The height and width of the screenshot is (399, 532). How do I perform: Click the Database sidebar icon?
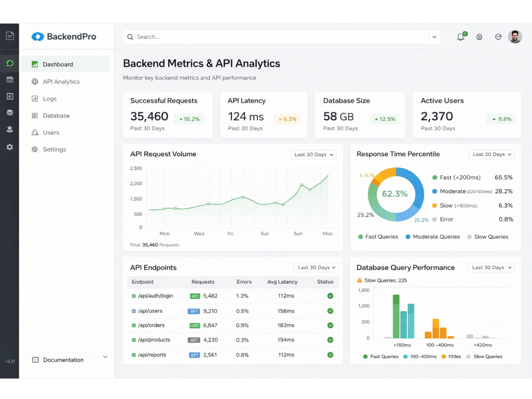tap(35, 115)
